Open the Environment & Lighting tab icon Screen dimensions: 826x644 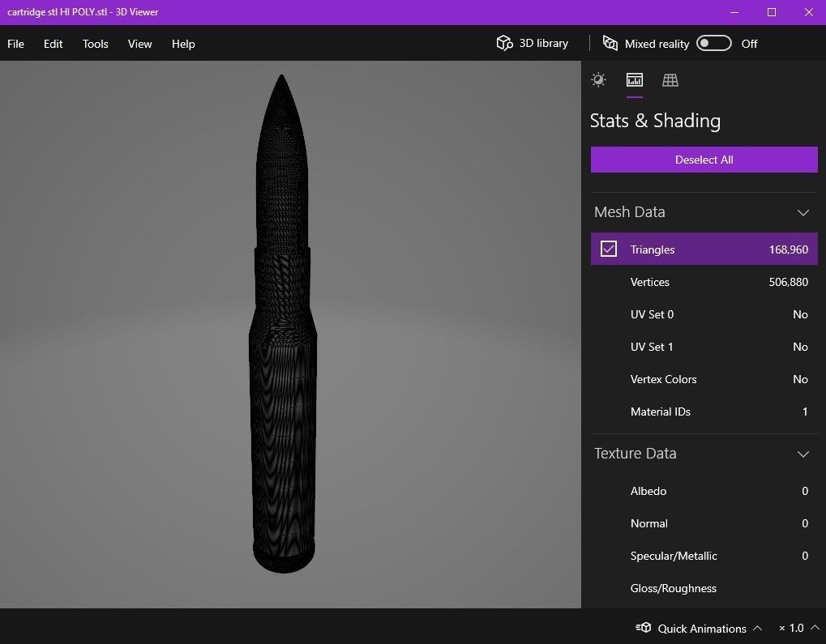[x=598, y=80]
